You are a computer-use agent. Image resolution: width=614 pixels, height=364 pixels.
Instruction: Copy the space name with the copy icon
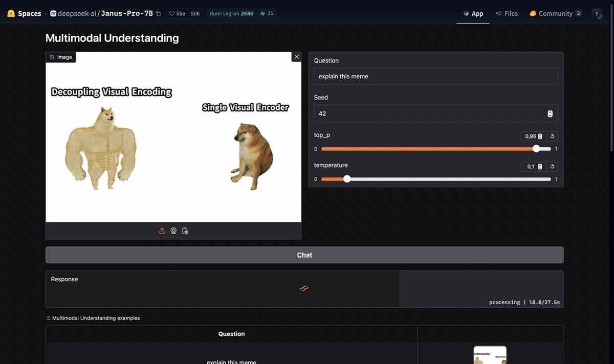tap(158, 14)
